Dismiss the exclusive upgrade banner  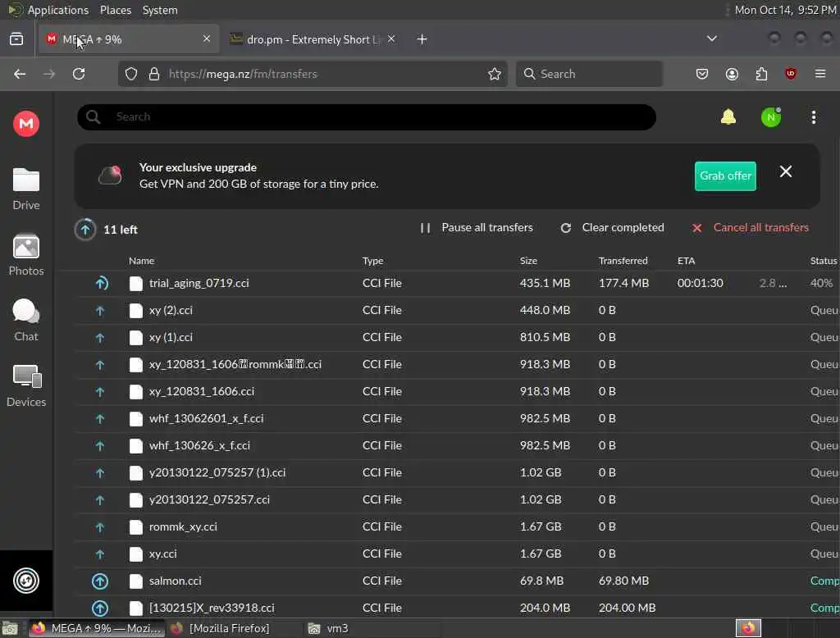click(x=785, y=171)
